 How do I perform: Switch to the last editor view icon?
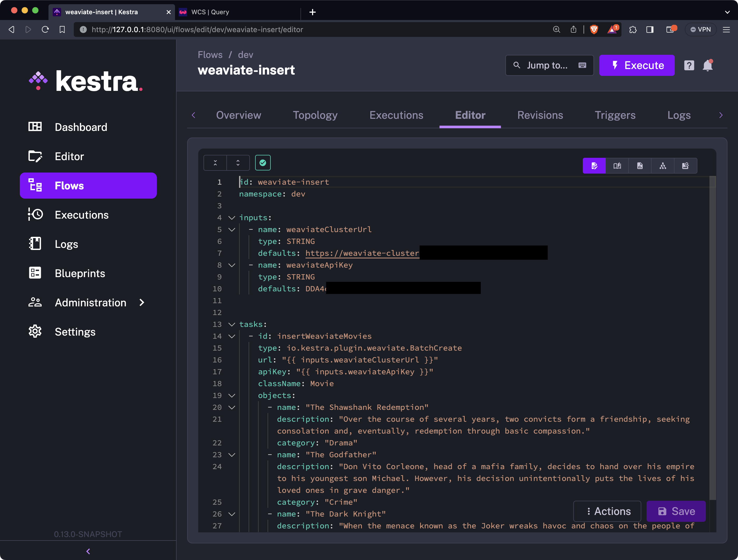tap(685, 166)
